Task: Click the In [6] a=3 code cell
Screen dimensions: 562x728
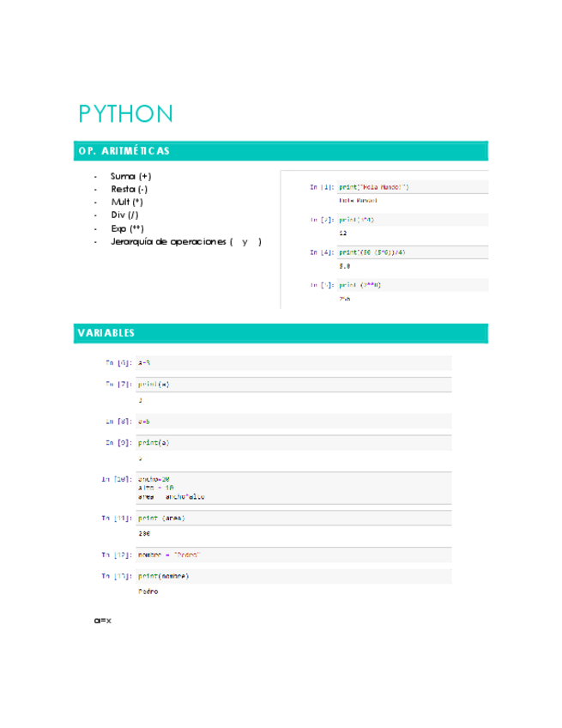Action: pos(293,363)
